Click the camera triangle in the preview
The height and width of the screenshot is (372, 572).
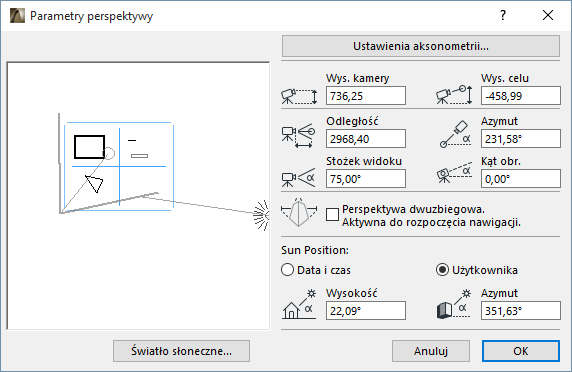pos(94,183)
